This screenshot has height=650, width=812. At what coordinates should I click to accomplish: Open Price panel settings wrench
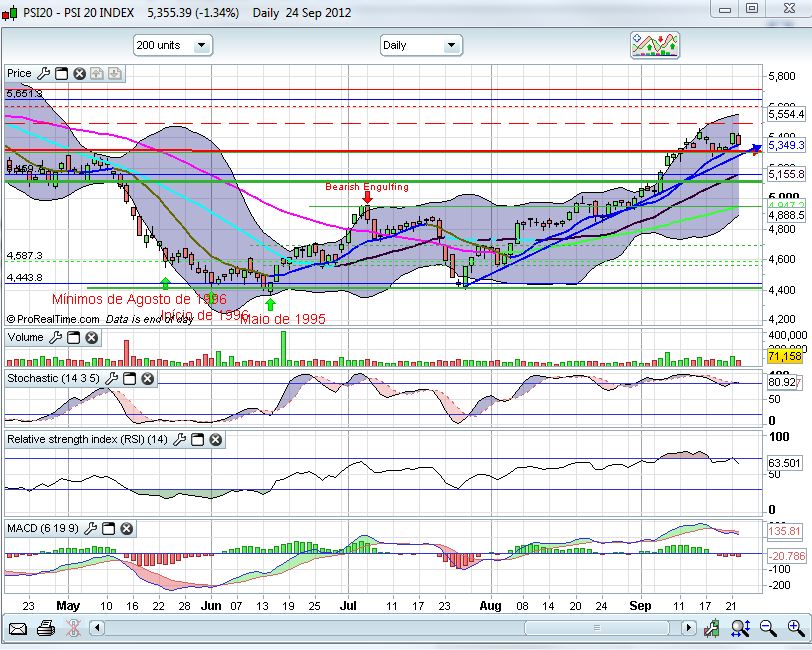pyautogui.click(x=44, y=74)
